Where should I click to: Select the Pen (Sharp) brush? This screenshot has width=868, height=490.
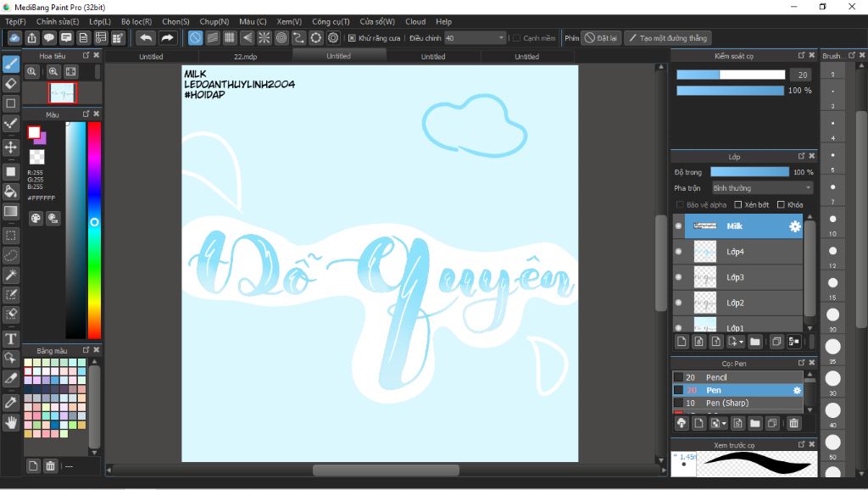(x=737, y=403)
